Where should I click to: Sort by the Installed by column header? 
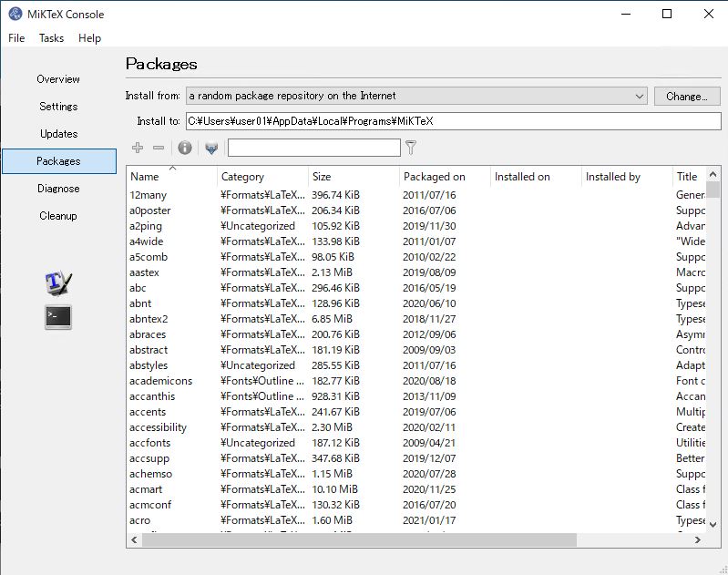[626, 177]
